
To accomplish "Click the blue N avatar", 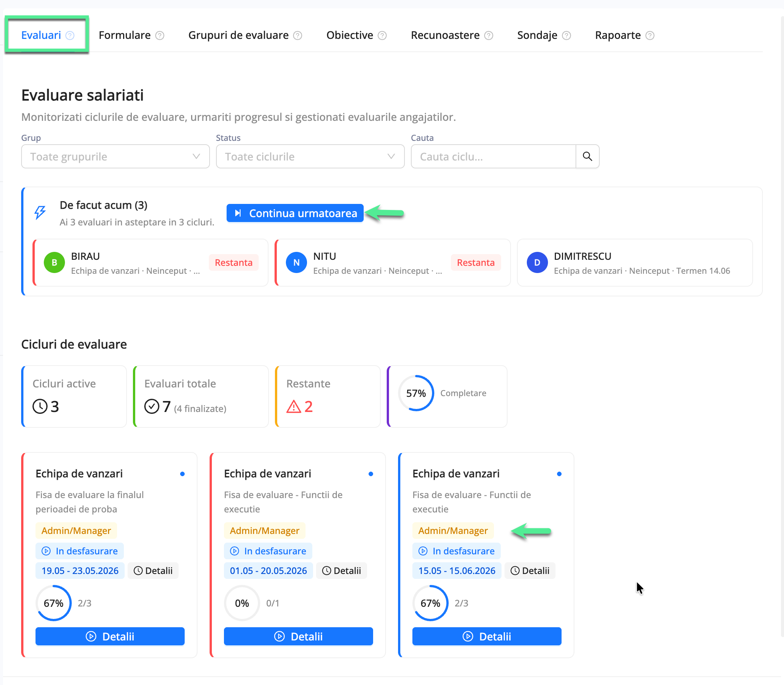I will (x=296, y=262).
